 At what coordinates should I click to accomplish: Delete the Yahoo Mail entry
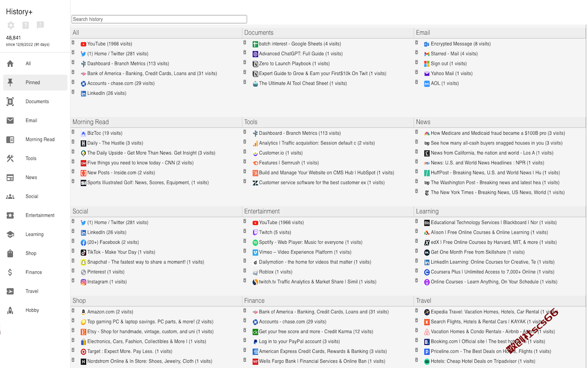[417, 72]
